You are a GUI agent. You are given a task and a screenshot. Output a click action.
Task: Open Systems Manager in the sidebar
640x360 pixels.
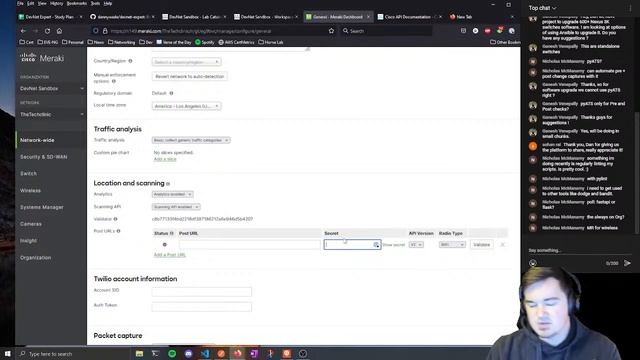pos(42,207)
